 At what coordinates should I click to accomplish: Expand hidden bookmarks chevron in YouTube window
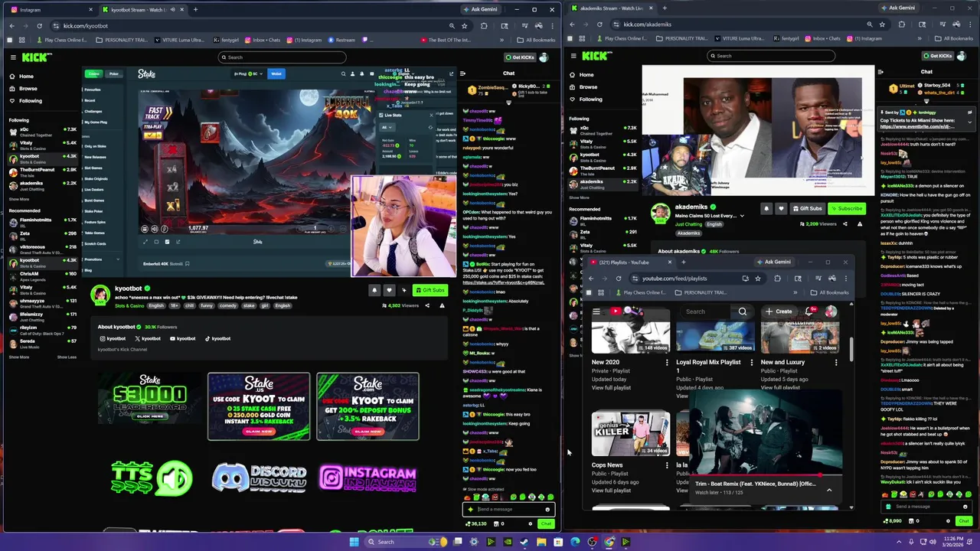click(x=795, y=292)
